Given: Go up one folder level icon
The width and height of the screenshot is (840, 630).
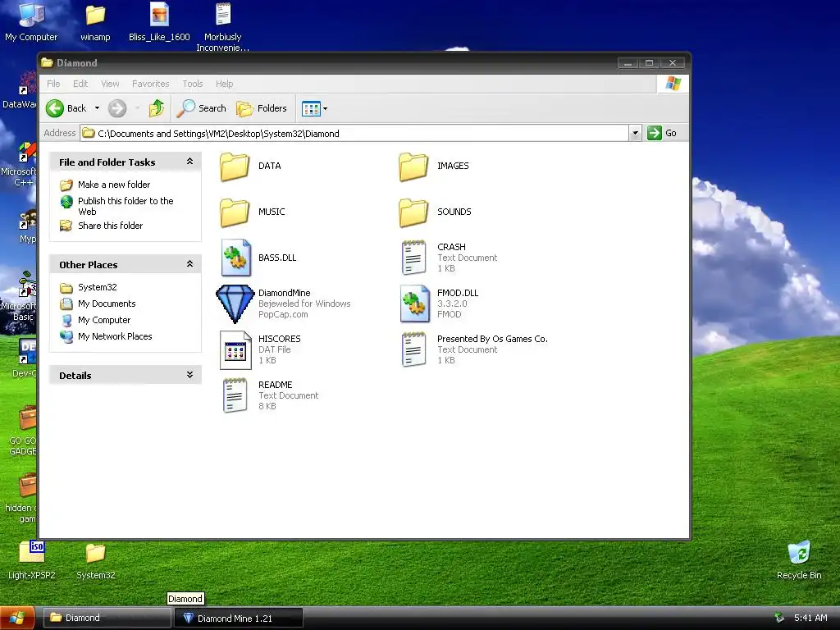Looking at the screenshot, I should [x=157, y=108].
